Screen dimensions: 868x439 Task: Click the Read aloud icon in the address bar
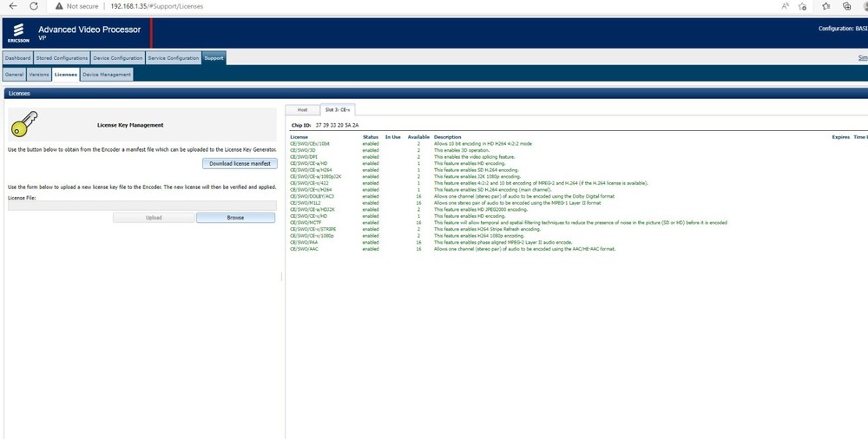785,6
